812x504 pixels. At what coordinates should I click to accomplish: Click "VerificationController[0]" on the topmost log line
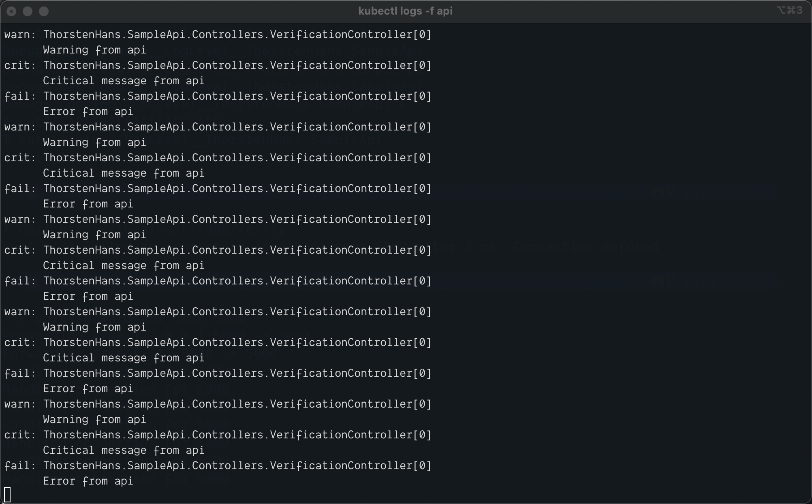(x=350, y=35)
